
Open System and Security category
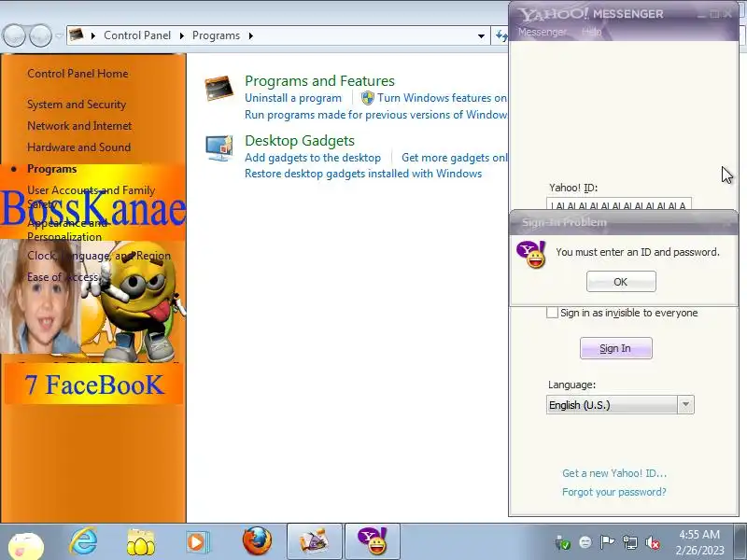77,105
